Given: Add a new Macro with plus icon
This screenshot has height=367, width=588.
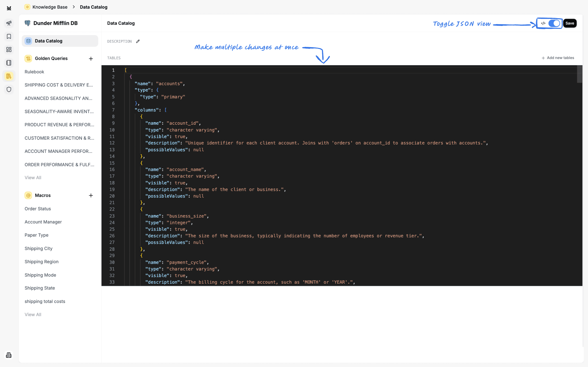Looking at the screenshot, I should click(91, 195).
